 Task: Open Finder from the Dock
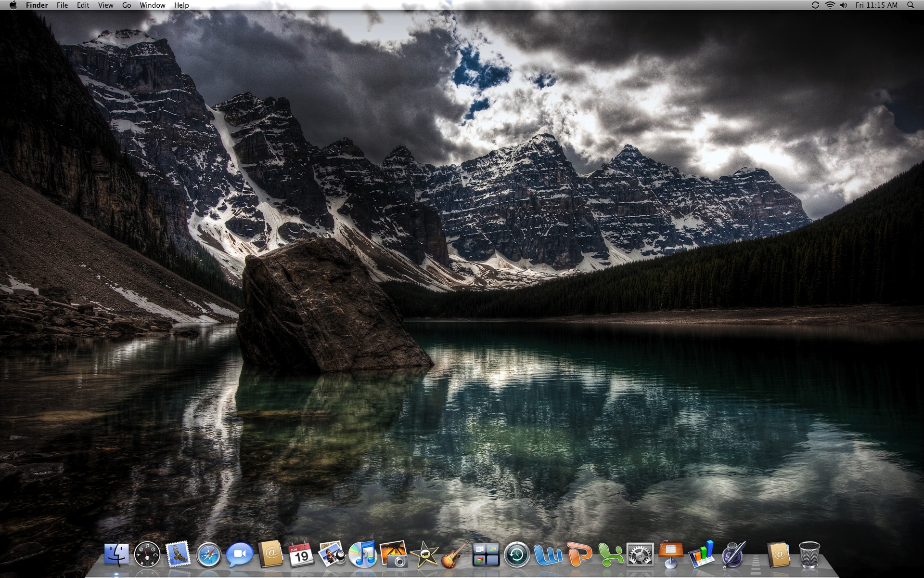(116, 554)
